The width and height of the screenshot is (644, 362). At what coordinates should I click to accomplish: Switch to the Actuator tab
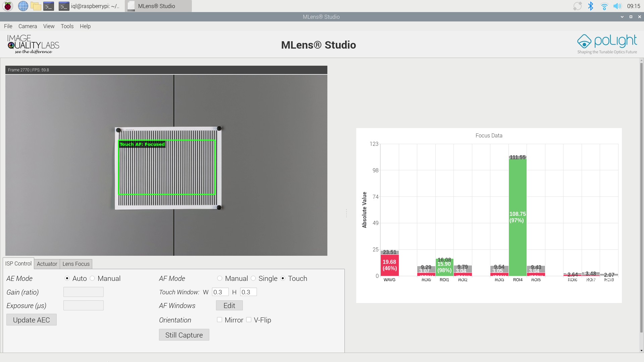pos(47,264)
